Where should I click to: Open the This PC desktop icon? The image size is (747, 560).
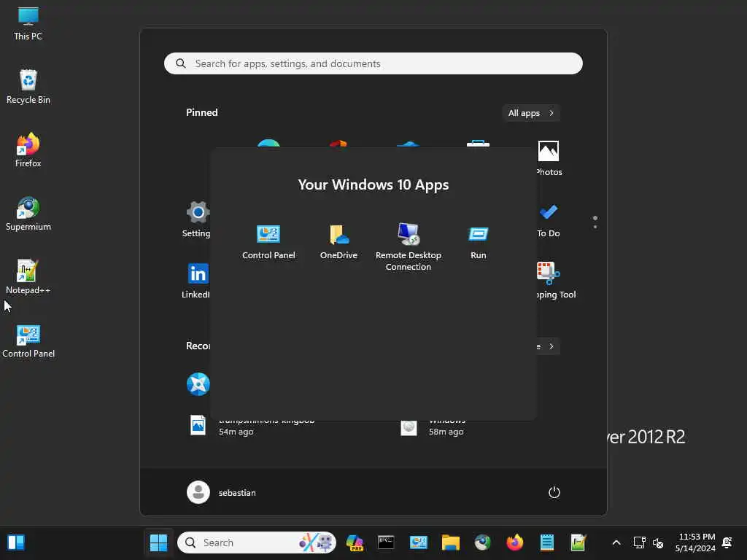28,24
